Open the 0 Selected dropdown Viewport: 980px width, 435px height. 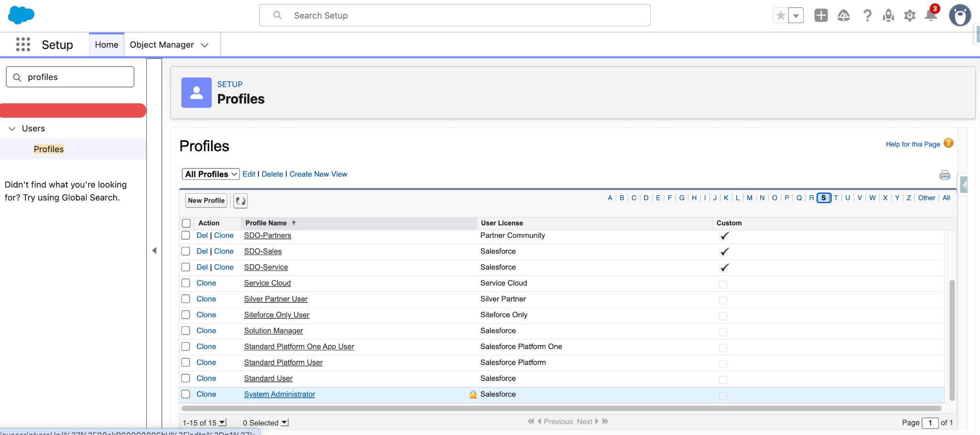pos(285,423)
